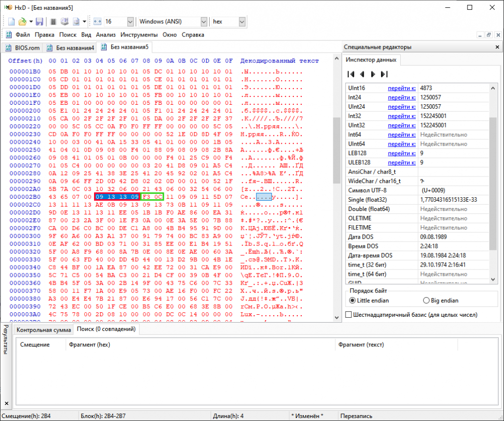Click the data inspector scrollbar up arrow
This screenshot has width=504, height=421.
pos(493,88)
